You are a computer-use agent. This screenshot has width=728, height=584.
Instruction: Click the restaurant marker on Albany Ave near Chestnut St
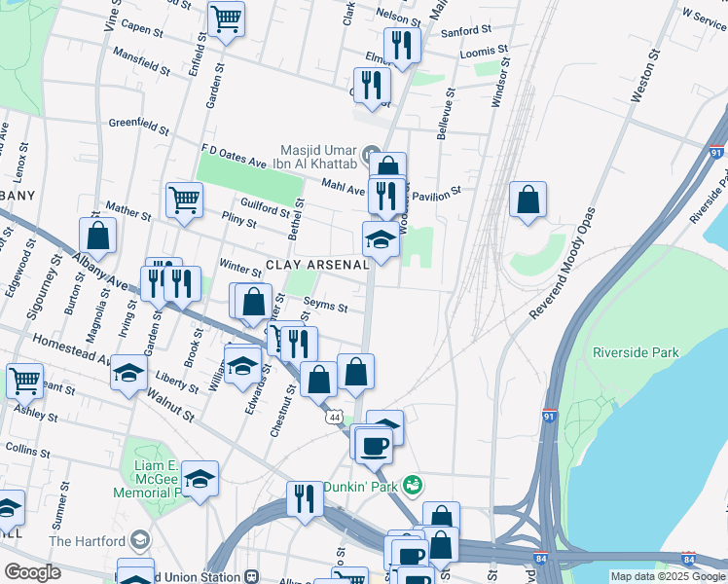point(300,344)
